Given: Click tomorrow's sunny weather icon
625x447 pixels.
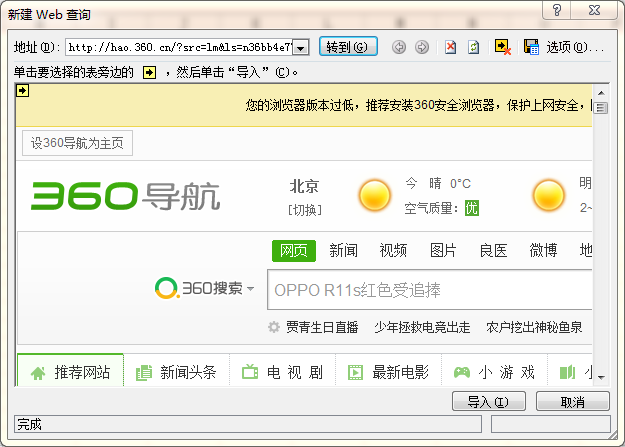Looking at the screenshot, I should [548, 195].
